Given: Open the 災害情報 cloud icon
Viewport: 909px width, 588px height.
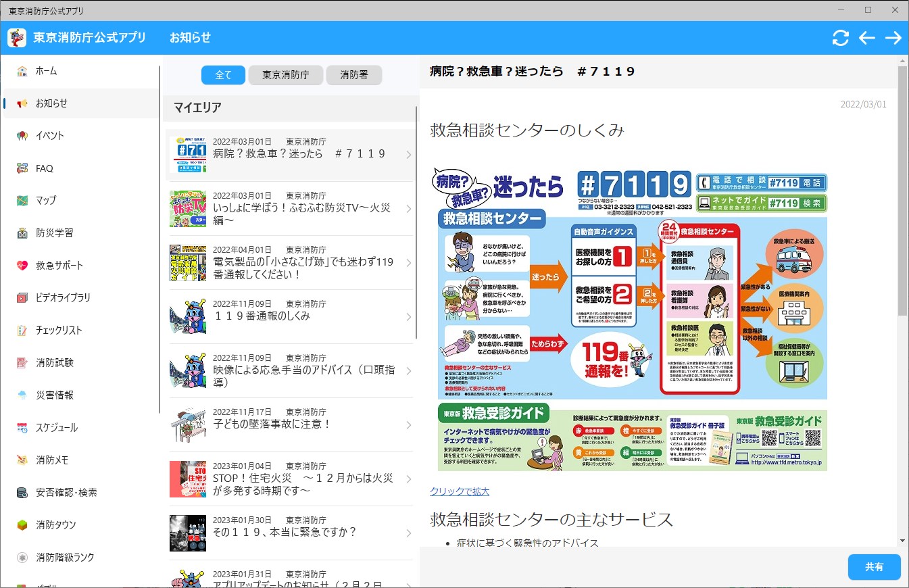Looking at the screenshot, I should (22, 395).
